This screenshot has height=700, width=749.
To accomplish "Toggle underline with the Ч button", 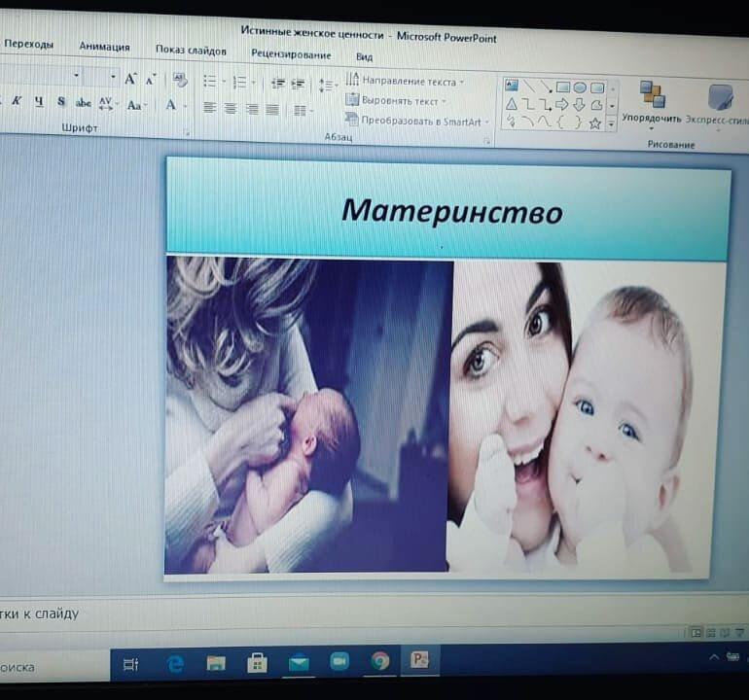I will 39,101.
